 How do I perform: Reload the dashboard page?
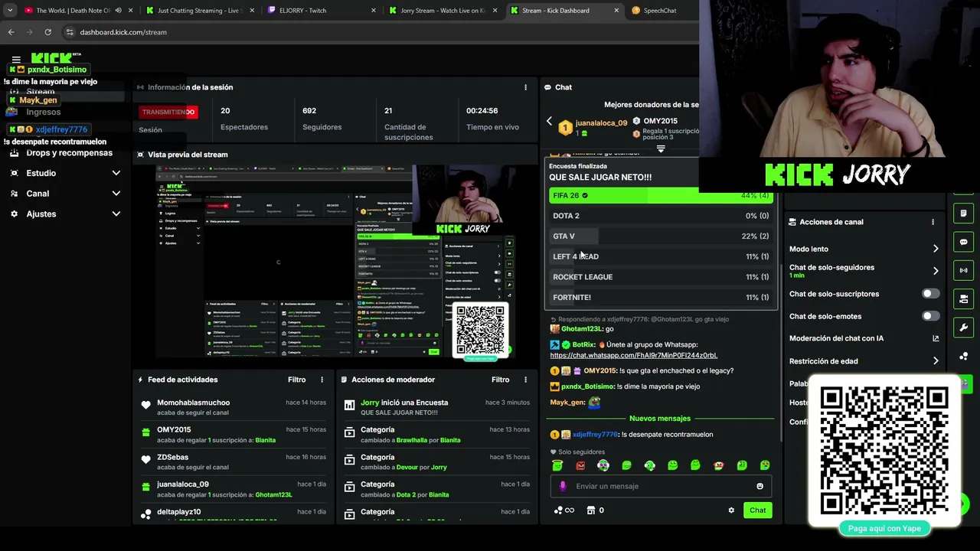(x=47, y=32)
